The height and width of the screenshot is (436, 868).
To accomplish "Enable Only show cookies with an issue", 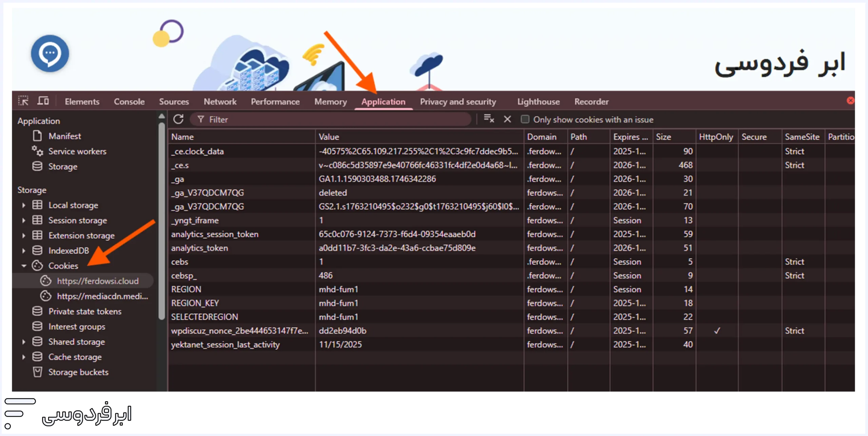I will coord(525,119).
